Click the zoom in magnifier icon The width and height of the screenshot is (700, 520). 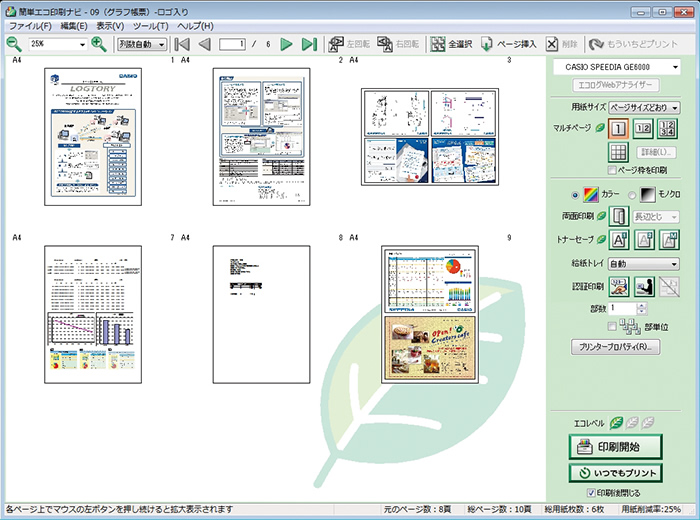[x=98, y=44]
